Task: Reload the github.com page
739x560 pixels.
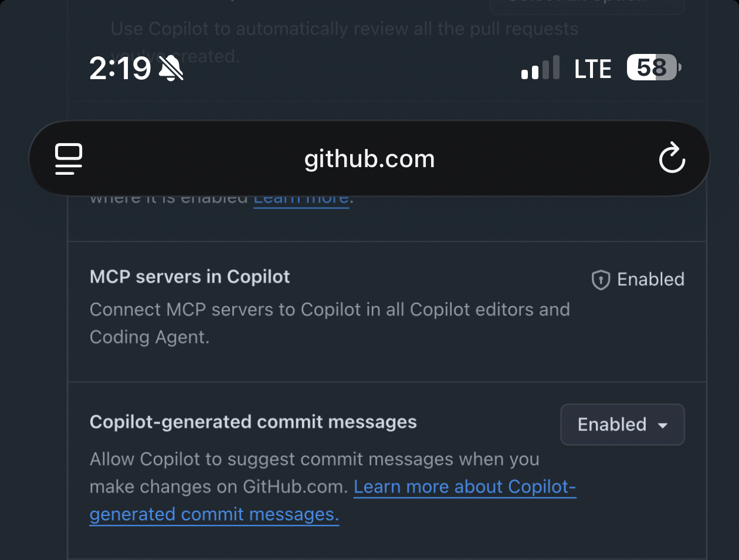Action: [x=672, y=158]
